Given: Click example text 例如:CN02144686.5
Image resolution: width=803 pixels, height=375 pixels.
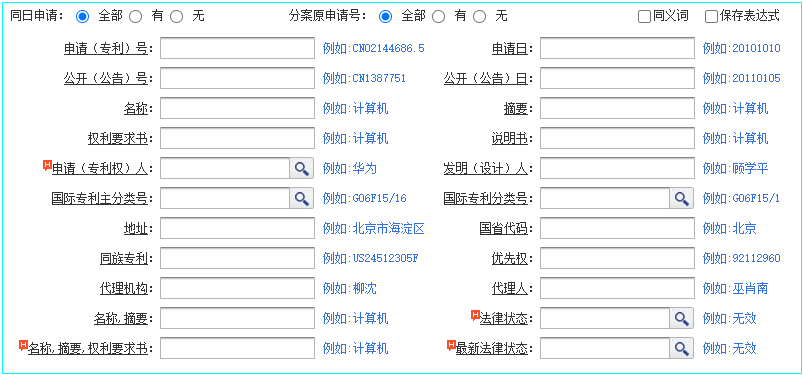Looking at the screenshot, I should point(373,49).
